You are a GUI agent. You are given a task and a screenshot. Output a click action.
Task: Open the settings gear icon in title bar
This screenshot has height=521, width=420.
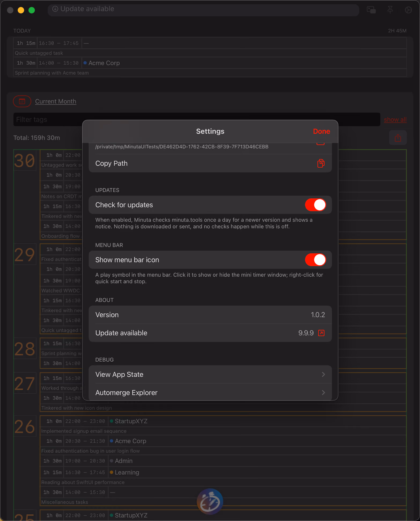408,10
